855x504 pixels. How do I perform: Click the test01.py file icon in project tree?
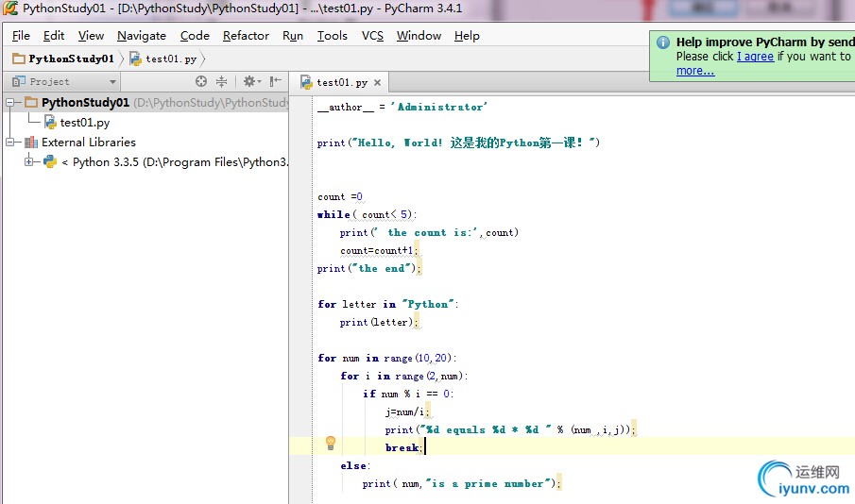click(x=50, y=122)
